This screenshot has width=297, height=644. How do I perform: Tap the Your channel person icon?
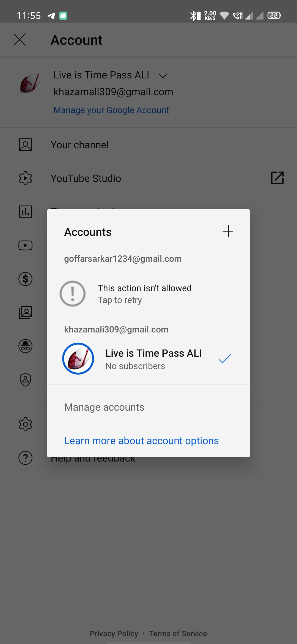tap(25, 145)
